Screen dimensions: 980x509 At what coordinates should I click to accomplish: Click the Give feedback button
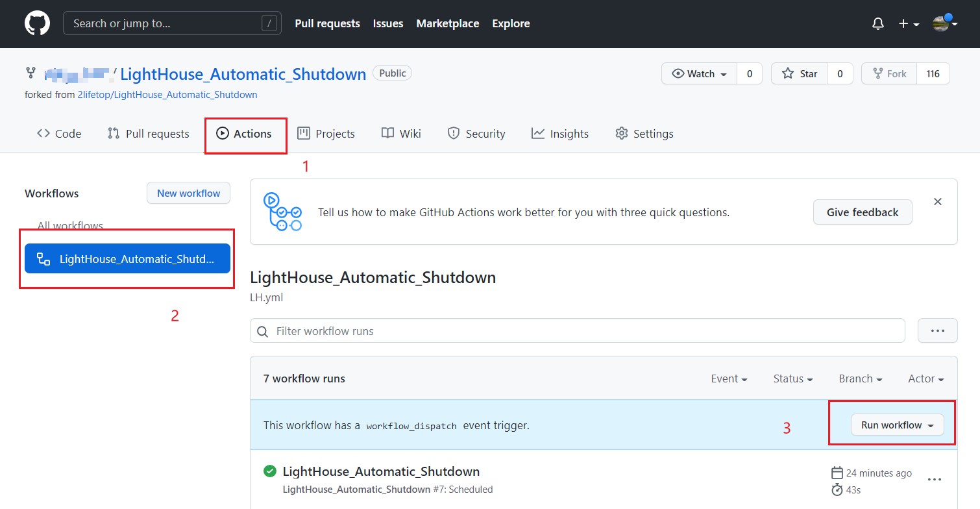(863, 212)
